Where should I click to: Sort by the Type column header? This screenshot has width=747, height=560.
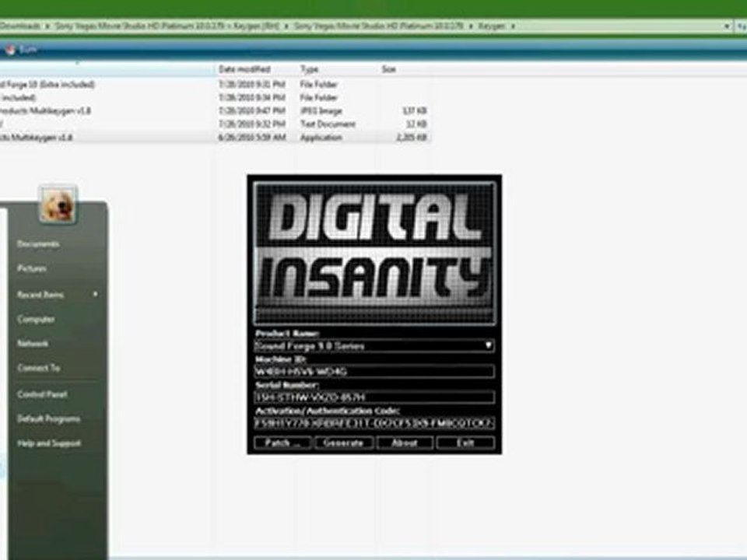tap(309, 69)
